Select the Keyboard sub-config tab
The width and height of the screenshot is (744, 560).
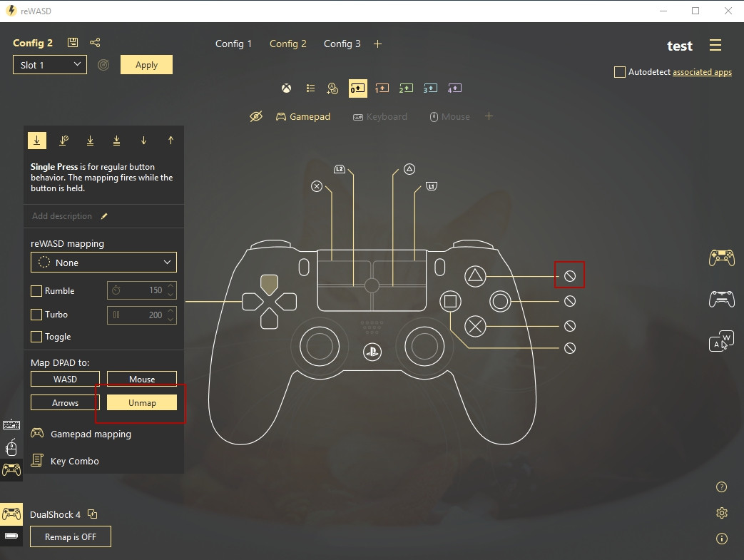click(380, 117)
